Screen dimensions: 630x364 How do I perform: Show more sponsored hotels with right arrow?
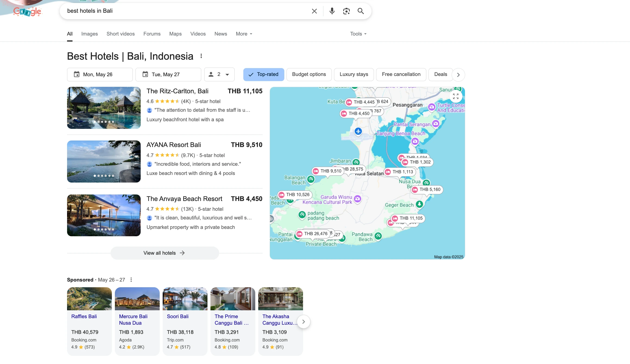[x=304, y=322]
